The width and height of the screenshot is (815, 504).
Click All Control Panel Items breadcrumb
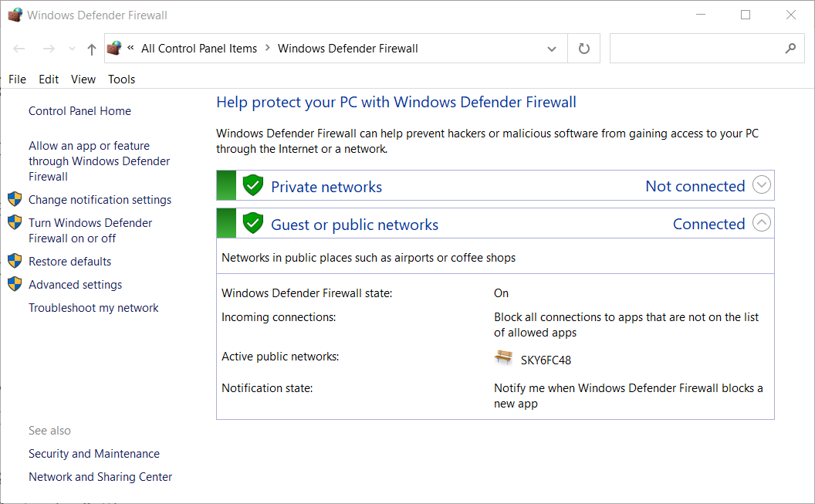[199, 49]
